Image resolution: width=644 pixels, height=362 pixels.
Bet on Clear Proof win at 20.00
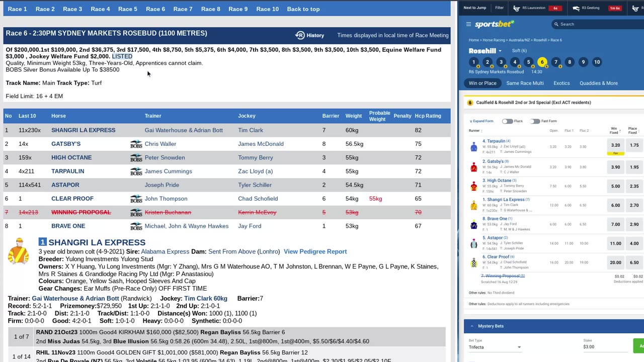tap(615, 262)
